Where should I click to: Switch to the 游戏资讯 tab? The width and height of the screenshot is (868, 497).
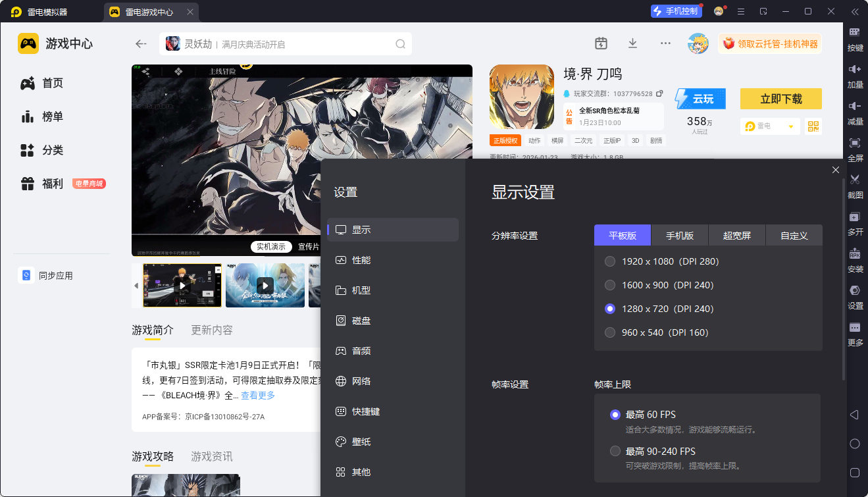click(212, 457)
